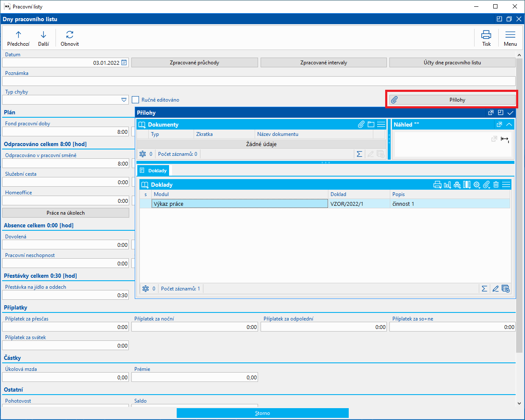Image resolution: width=525 pixels, height=420 pixels.
Task: Sort by the Popis column header
Action: [450, 194]
